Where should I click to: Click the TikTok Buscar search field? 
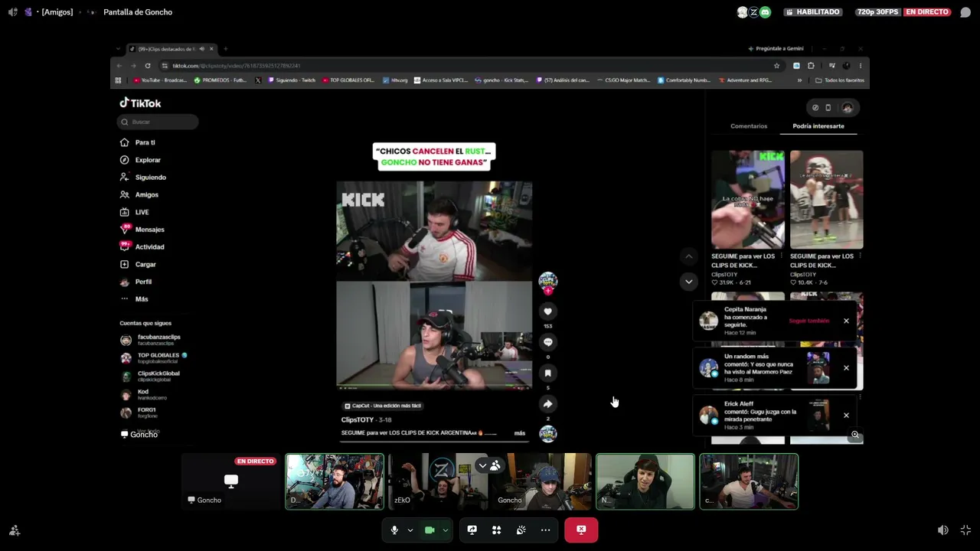coord(158,122)
